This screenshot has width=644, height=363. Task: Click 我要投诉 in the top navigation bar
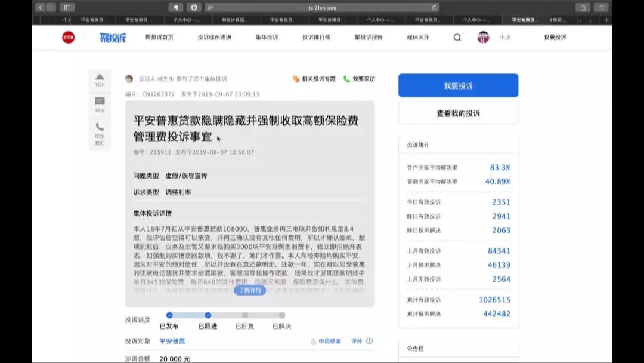click(555, 38)
